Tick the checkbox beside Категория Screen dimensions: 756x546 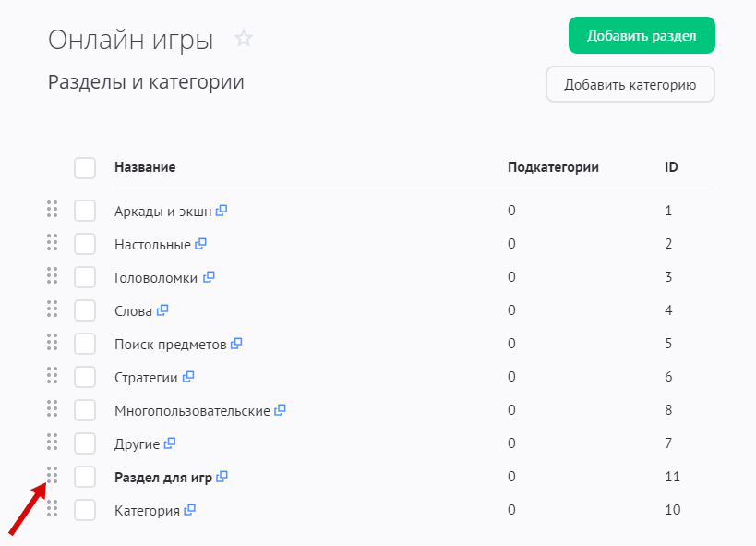pos(85,510)
